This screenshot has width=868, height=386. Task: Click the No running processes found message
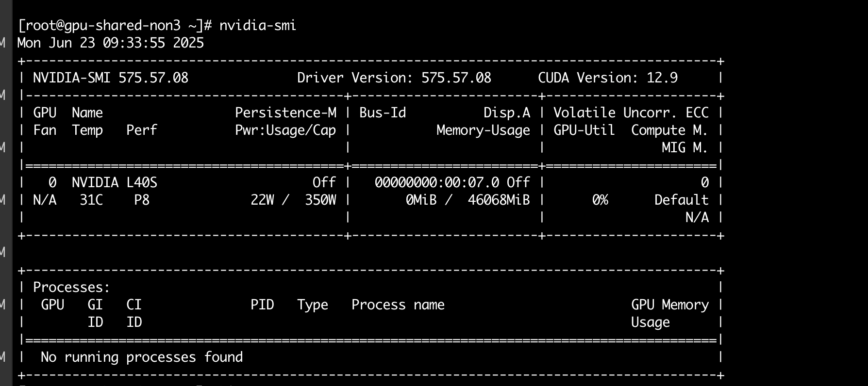(141, 357)
